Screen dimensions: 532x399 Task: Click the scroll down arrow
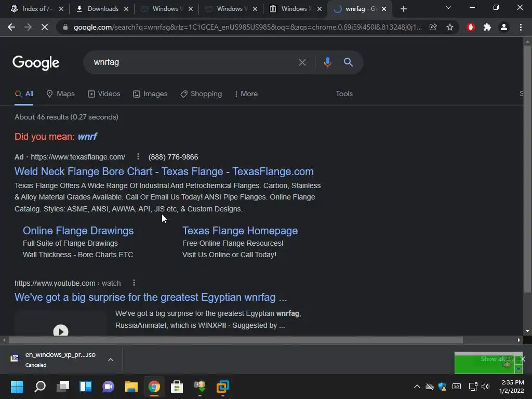pos(527,331)
